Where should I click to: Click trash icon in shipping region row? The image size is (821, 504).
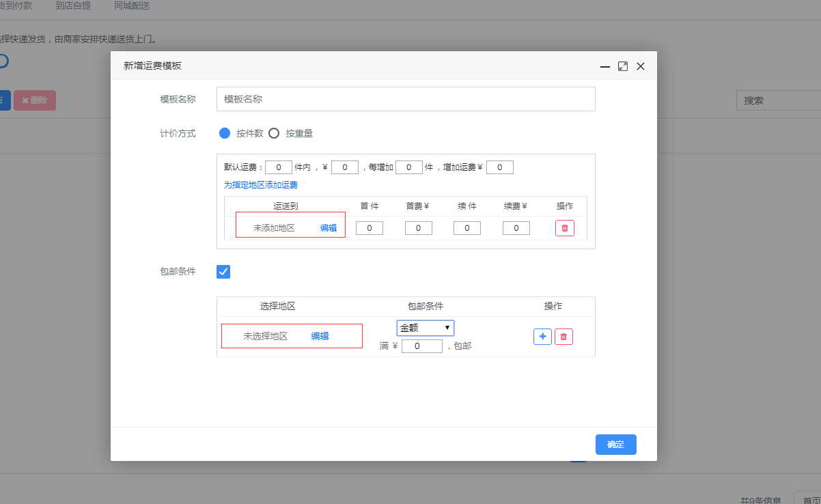pyautogui.click(x=564, y=228)
